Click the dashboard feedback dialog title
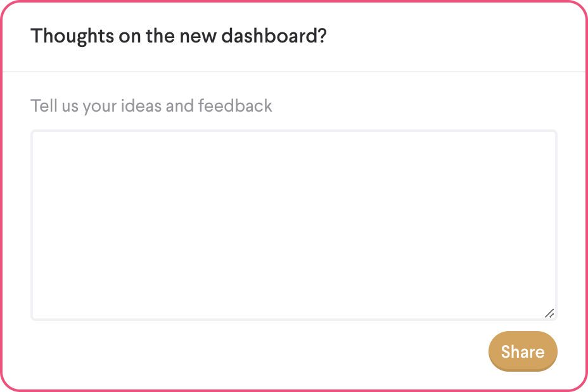 [178, 36]
